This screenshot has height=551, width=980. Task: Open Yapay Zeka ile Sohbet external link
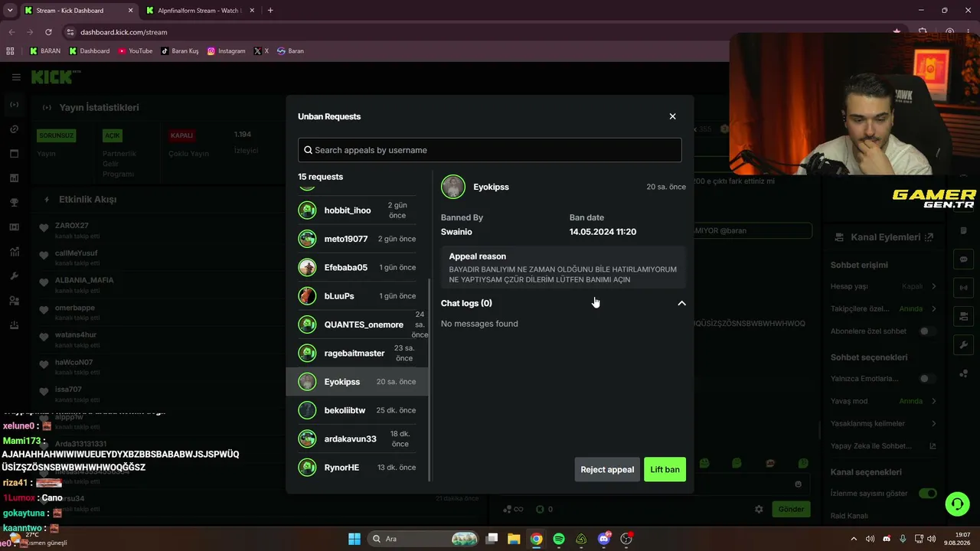pos(933,446)
